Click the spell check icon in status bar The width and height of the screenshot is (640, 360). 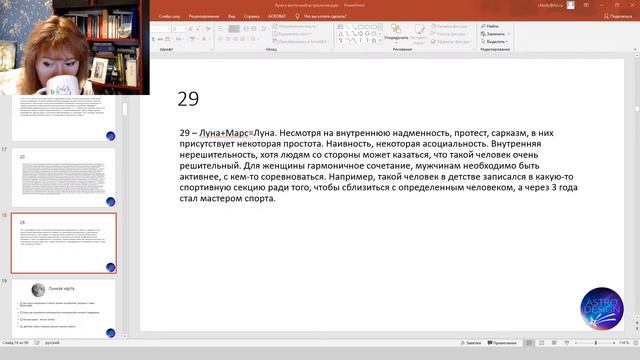37,343
